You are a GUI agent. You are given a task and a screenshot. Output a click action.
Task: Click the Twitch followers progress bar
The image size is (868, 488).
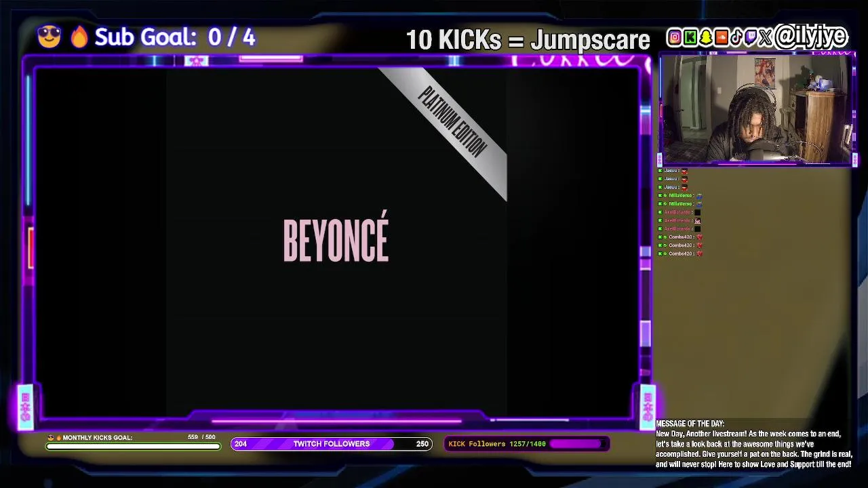click(x=332, y=444)
